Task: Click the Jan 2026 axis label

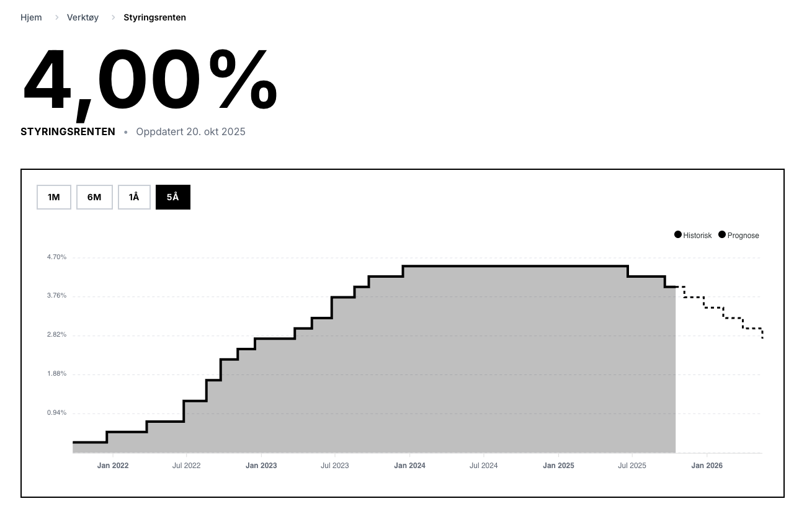Action: click(x=707, y=466)
